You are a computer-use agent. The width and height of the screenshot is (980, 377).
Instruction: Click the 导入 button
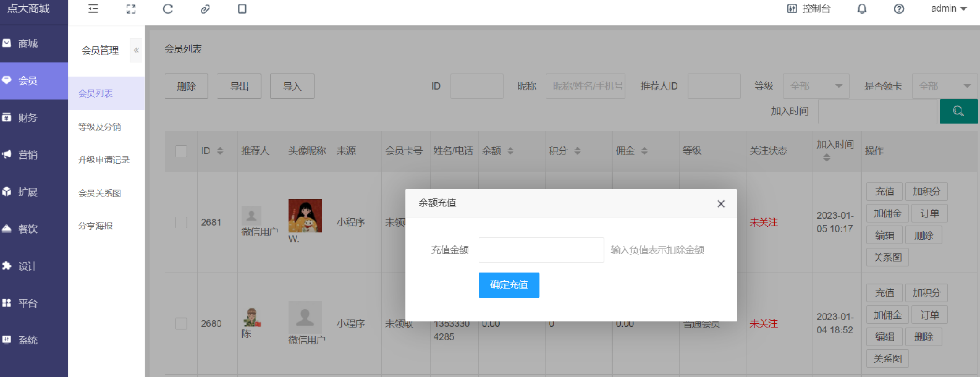[x=292, y=86]
